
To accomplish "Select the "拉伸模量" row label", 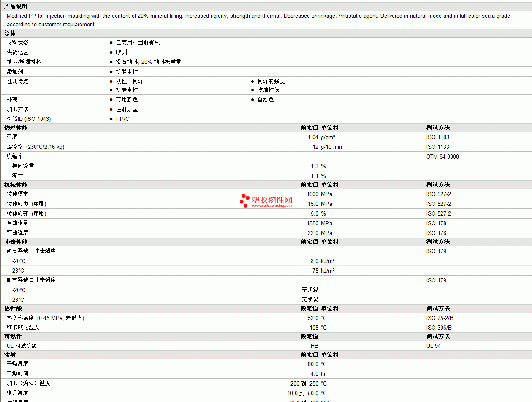I will point(18,194).
